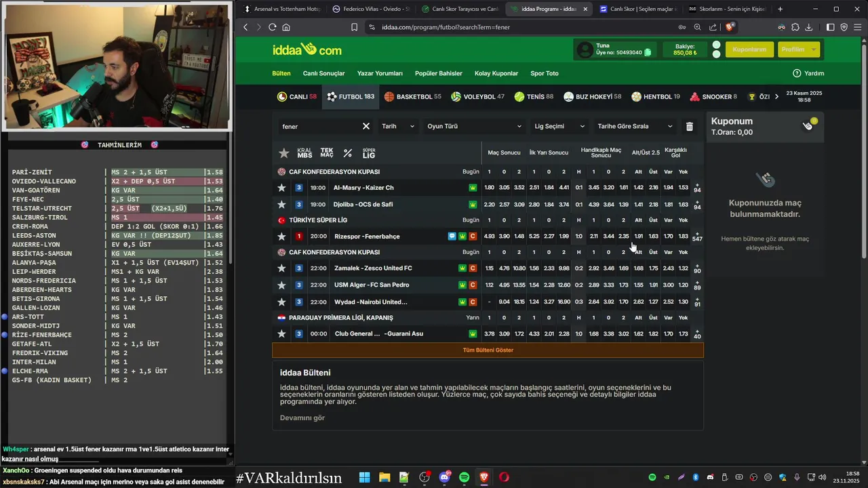Favorite the USM Alger - FC San Pedro match
Image resolution: width=868 pixels, height=488 pixels.
(x=281, y=285)
